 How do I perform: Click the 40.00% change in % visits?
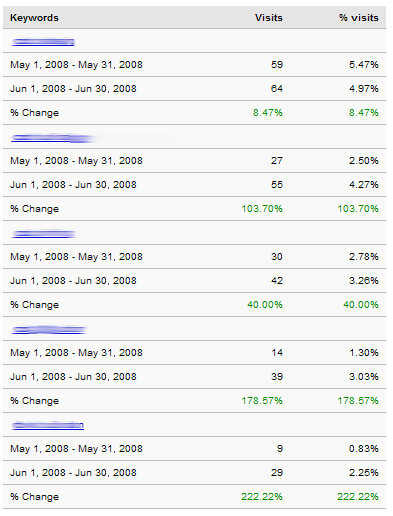(x=361, y=305)
